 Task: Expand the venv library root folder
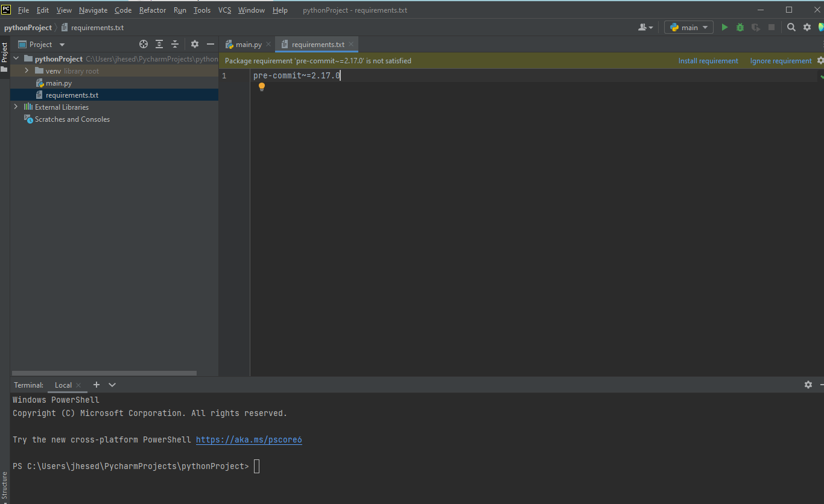coord(26,71)
